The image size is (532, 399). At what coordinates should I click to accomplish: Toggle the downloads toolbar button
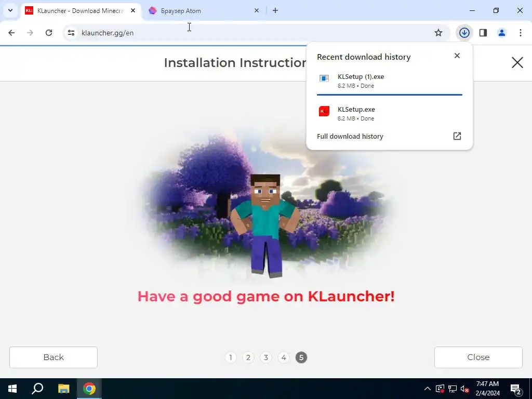pos(464,33)
